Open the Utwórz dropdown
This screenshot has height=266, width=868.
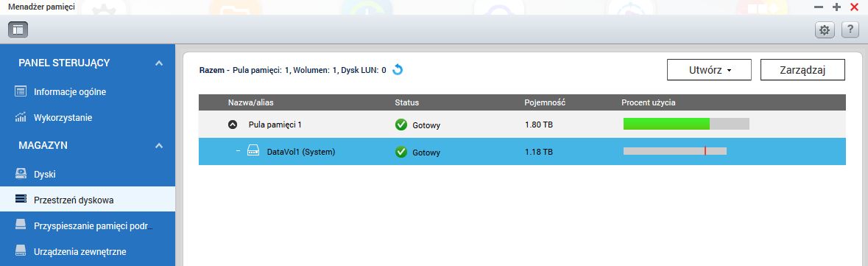pyautogui.click(x=709, y=70)
